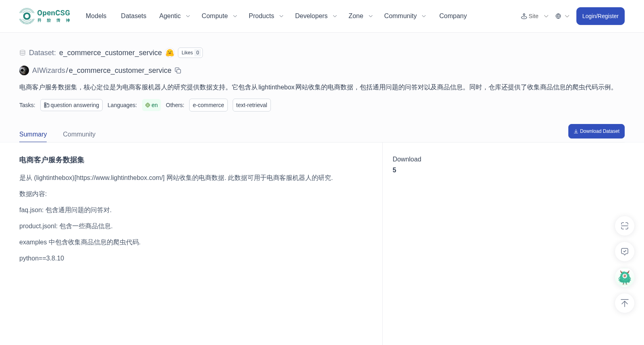Select the e-commerce tag

(x=208, y=105)
